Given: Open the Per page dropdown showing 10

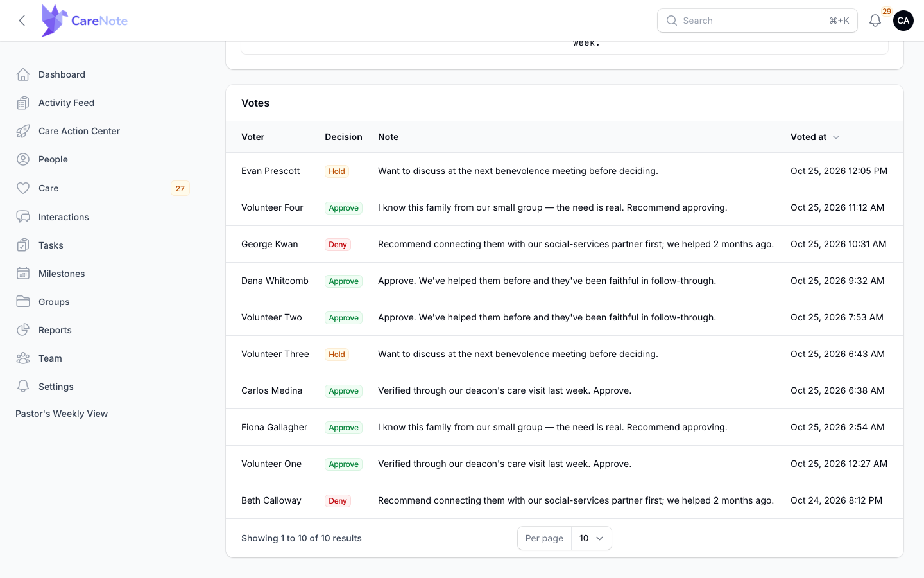Looking at the screenshot, I should pos(591,538).
